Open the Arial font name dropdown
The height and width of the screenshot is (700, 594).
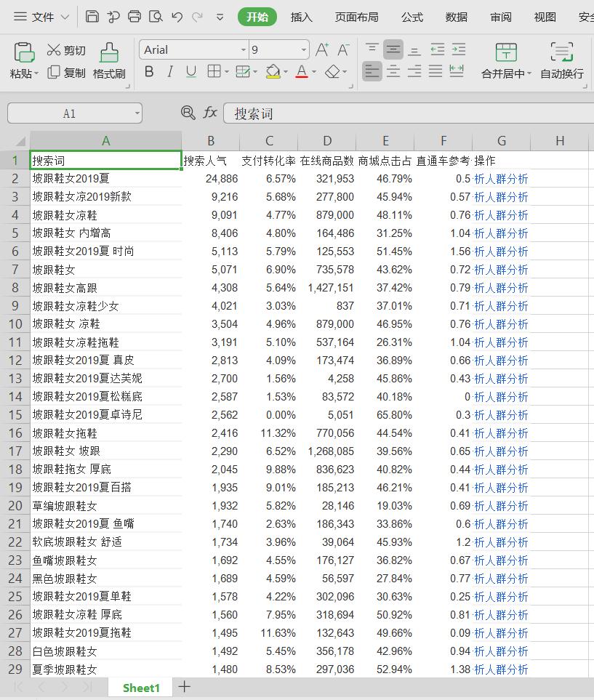244,50
